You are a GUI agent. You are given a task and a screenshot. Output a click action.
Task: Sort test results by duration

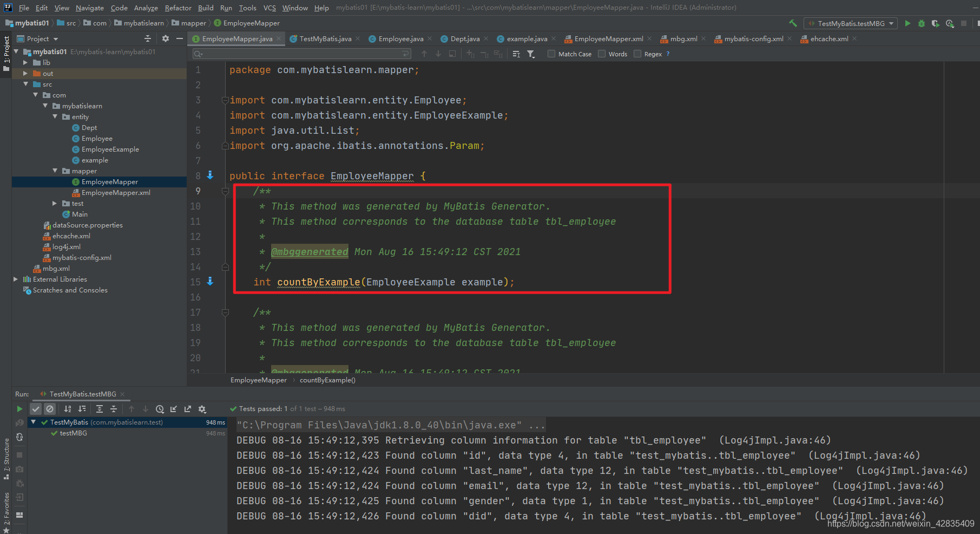82,409
